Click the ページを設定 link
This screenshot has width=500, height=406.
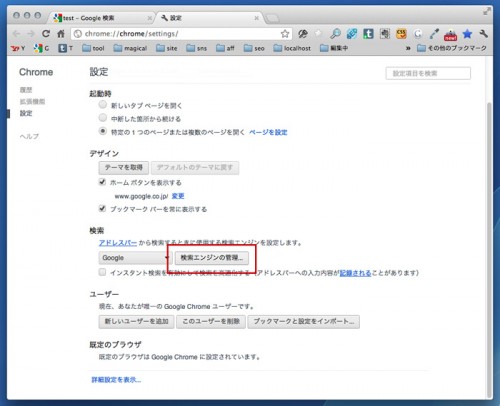click(268, 132)
